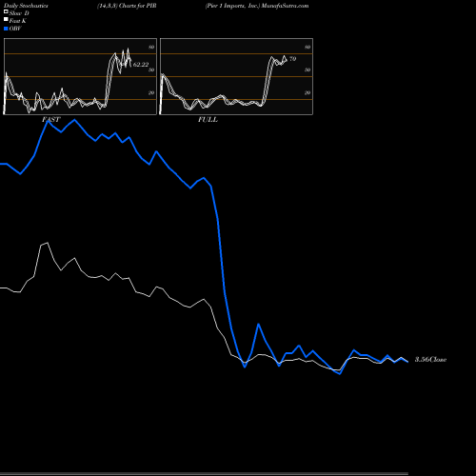Click the 20 level label in FULL chart
Viewport: 476px width, 476px height.
(307, 92)
